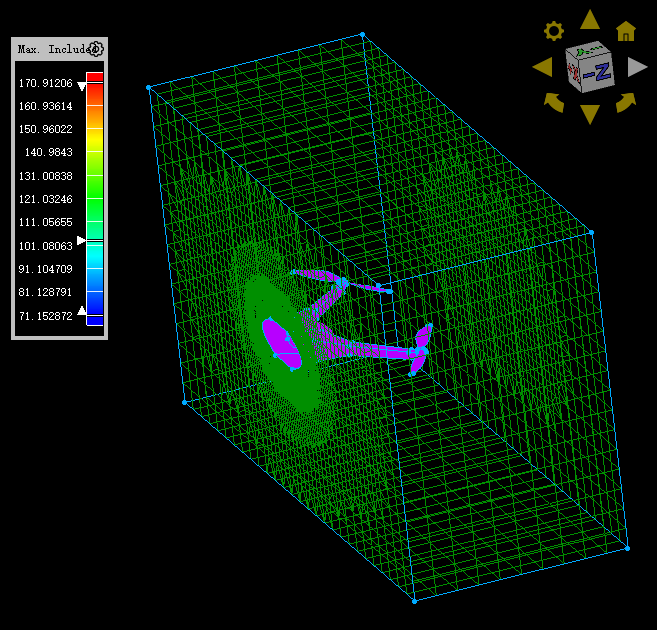Roll view clockwise with curved right arrow

click(626, 103)
